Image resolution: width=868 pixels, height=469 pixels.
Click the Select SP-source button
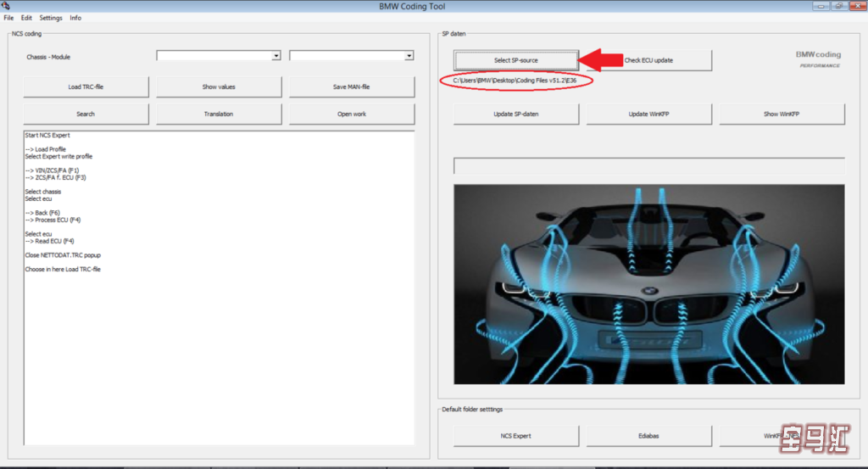tap(516, 60)
